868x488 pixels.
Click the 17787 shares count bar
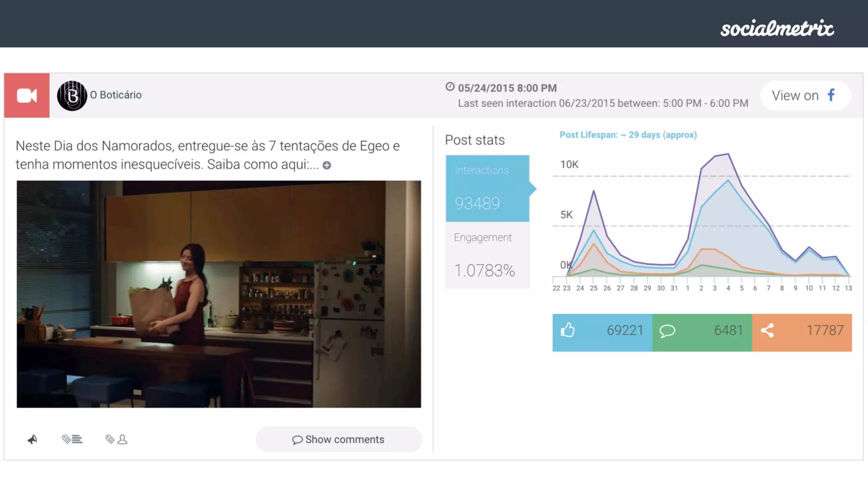[824, 330]
